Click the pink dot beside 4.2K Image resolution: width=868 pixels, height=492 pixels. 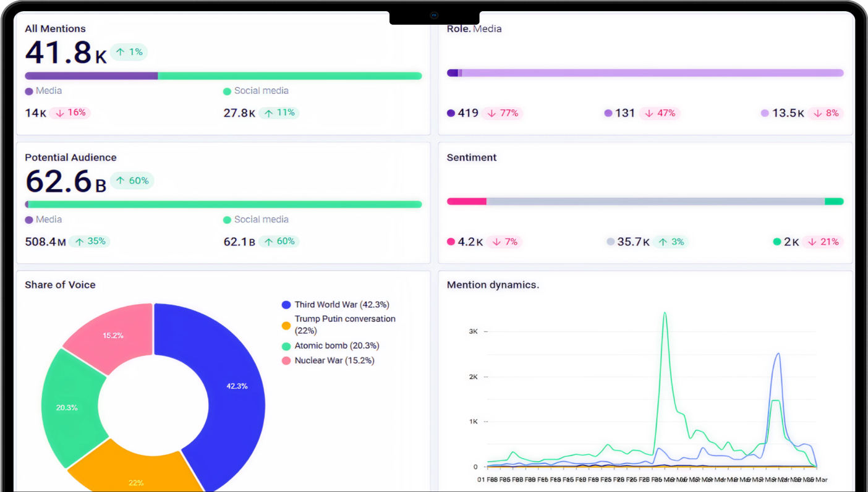[x=451, y=242]
